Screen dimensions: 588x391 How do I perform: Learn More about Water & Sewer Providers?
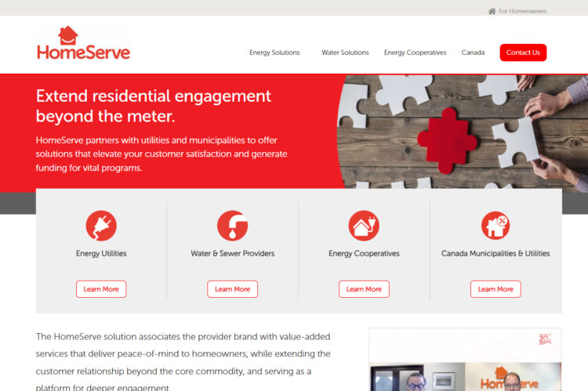pyautogui.click(x=233, y=289)
